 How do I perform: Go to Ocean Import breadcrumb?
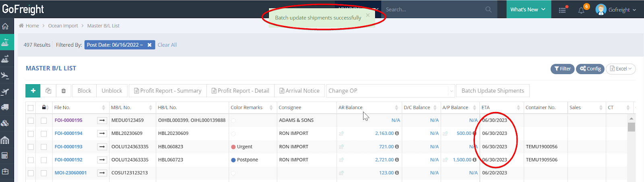tap(63, 26)
